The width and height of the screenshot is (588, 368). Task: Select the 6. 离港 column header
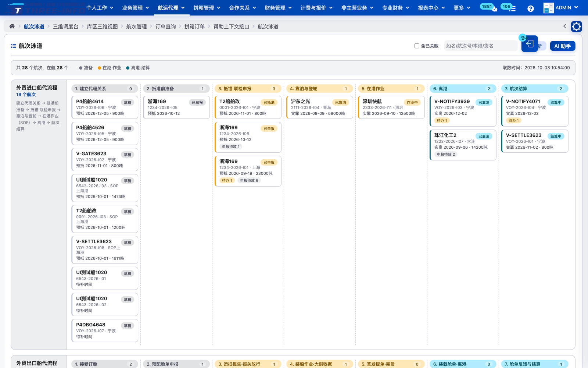click(x=463, y=89)
